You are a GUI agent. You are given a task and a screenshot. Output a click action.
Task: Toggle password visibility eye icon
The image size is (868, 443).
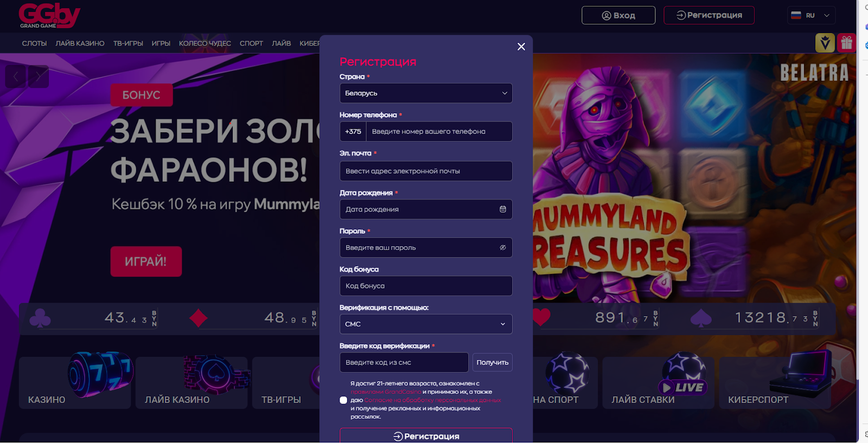[x=503, y=248]
